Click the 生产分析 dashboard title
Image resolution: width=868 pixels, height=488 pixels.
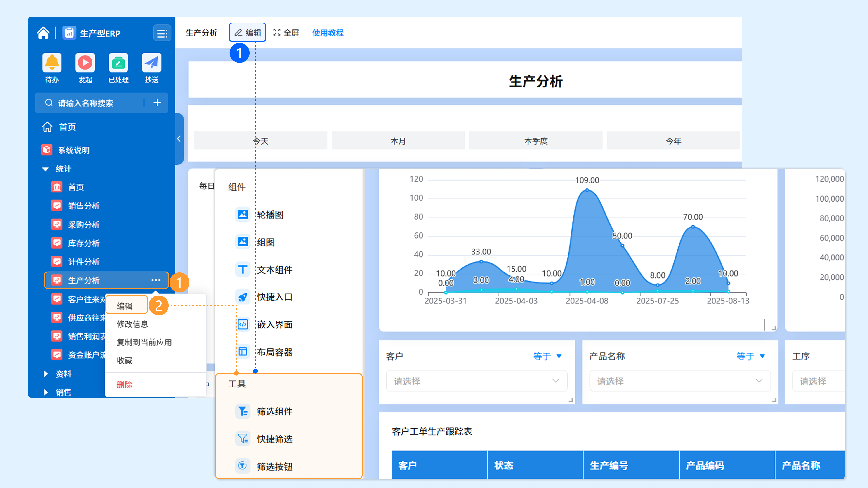pos(536,81)
